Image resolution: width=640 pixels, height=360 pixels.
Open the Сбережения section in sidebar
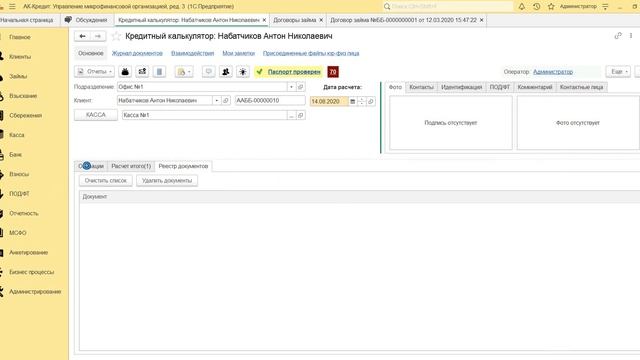coord(25,116)
